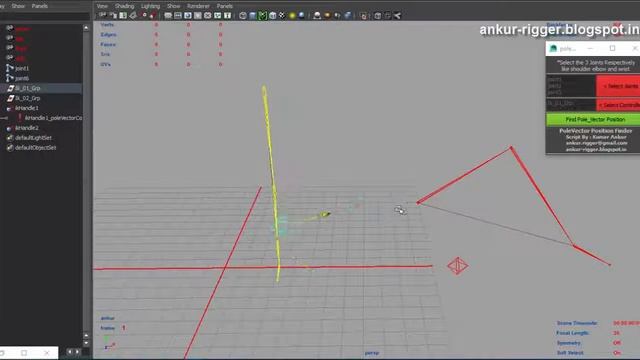The image size is (640, 360).
Task: Click the persp camera name label
Action: click(x=371, y=353)
